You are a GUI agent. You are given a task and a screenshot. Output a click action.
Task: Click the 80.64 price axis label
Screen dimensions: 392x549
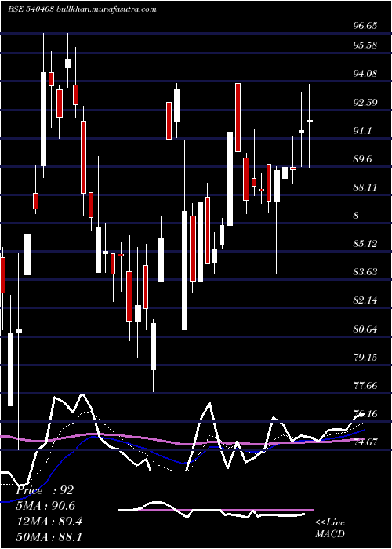click(365, 329)
